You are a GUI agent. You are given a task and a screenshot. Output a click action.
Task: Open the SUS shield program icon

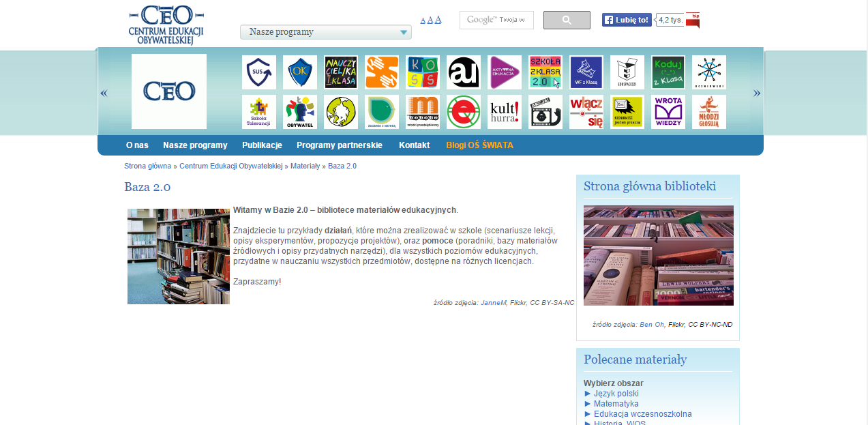tap(259, 72)
